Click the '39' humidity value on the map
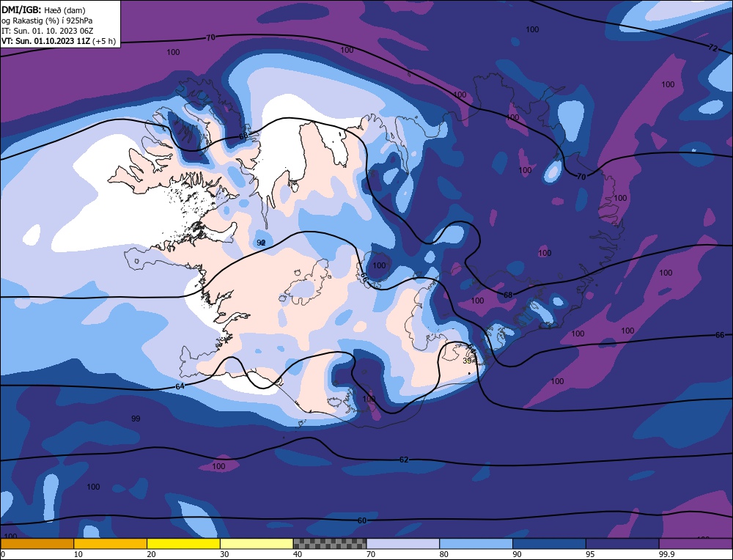 [x=466, y=361]
